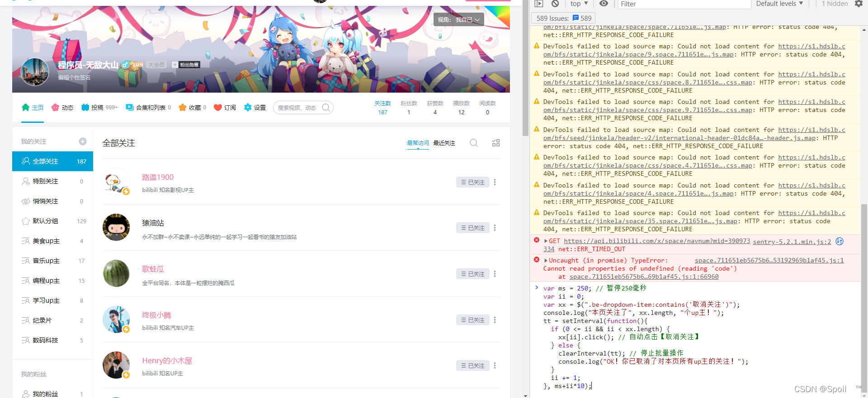Toggle DevTools console sidebar icon
The width and height of the screenshot is (868, 398).
538,4
